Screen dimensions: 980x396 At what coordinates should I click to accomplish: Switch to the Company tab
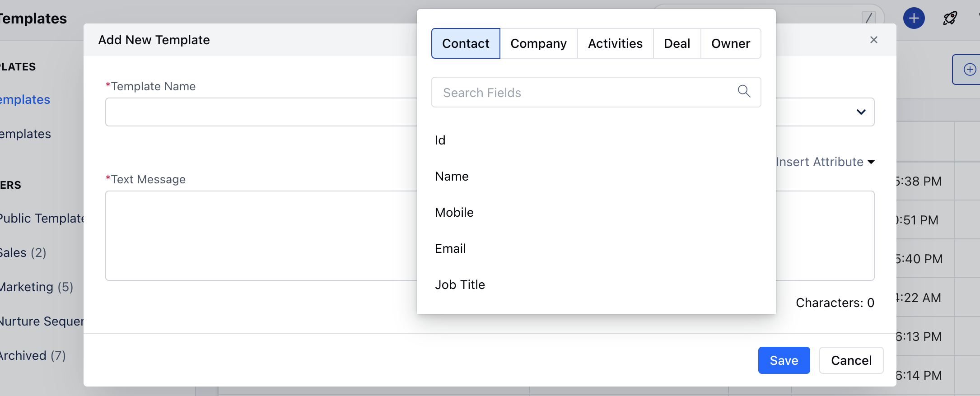click(538, 43)
